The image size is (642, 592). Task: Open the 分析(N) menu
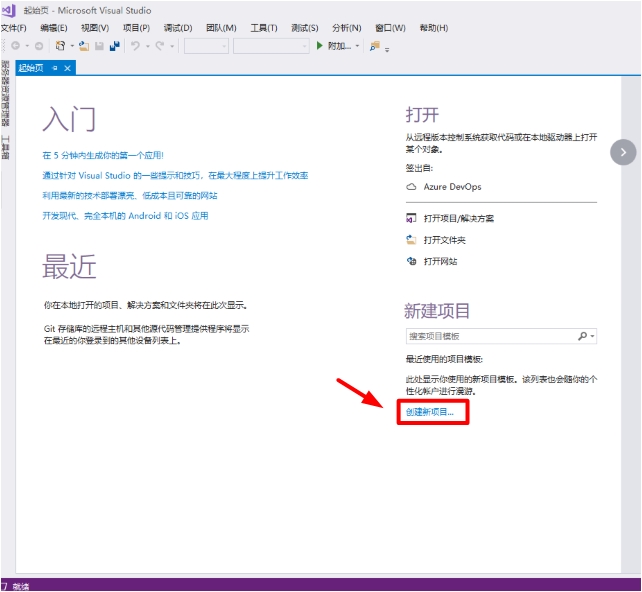pyautogui.click(x=346, y=28)
